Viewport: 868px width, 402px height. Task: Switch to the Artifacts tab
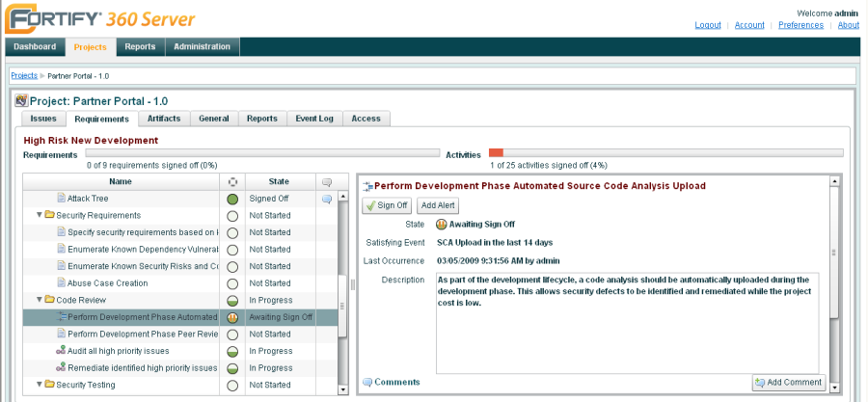(163, 119)
